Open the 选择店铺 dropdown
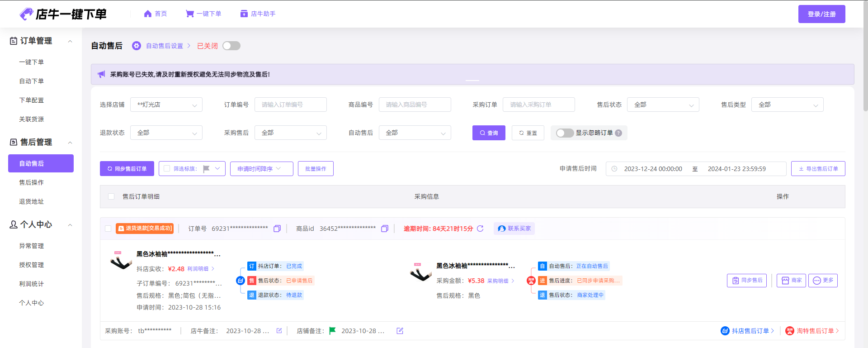Viewport: 868px width, 348px height. (x=166, y=105)
